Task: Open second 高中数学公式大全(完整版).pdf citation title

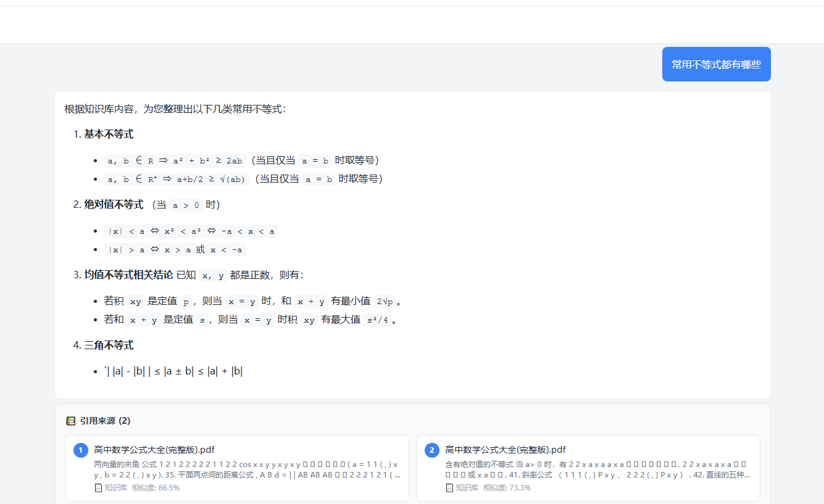Action: [506, 450]
